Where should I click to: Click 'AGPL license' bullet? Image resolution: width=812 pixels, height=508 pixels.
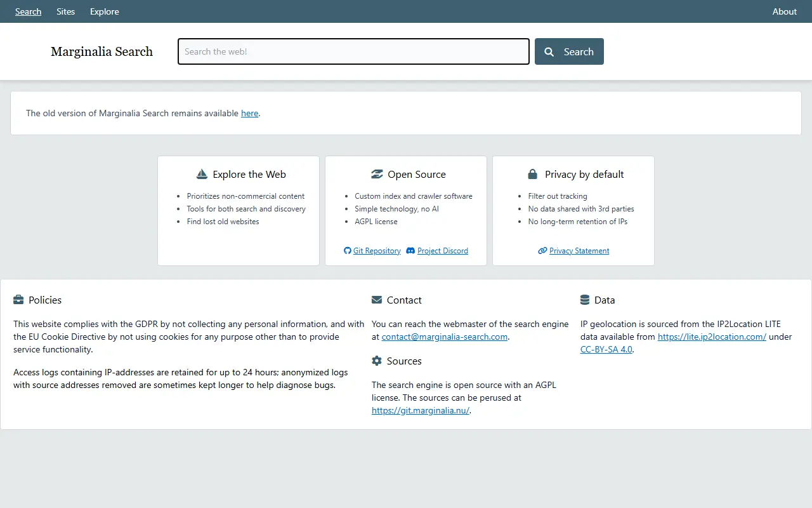[x=376, y=222]
